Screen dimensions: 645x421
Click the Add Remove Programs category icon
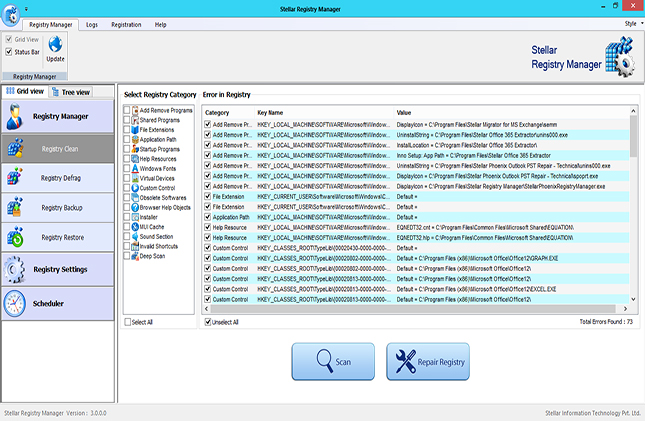click(x=135, y=110)
